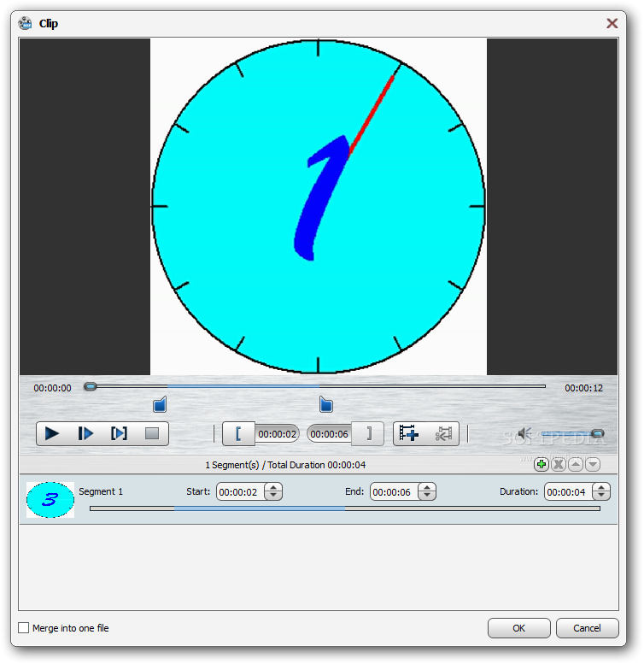Image resolution: width=644 pixels, height=664 pixels.
Task: Click the total duration 00:00:12 label
Action: tap(583, 388)
